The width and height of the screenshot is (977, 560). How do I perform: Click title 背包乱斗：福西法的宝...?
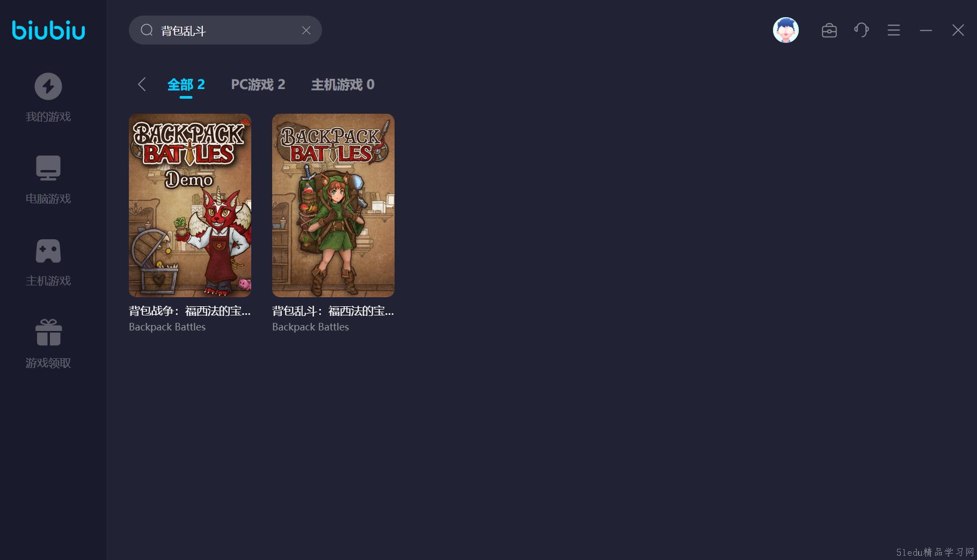tap(333, 311)
